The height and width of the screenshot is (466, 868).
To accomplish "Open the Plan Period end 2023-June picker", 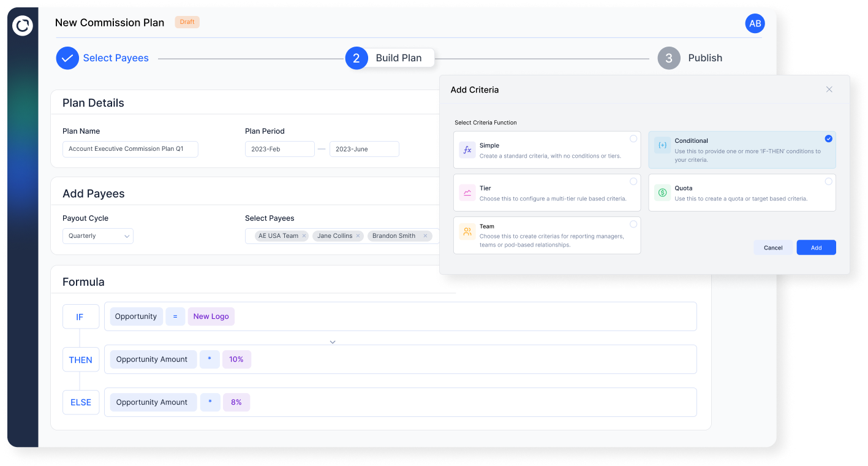I will point(364,149).
